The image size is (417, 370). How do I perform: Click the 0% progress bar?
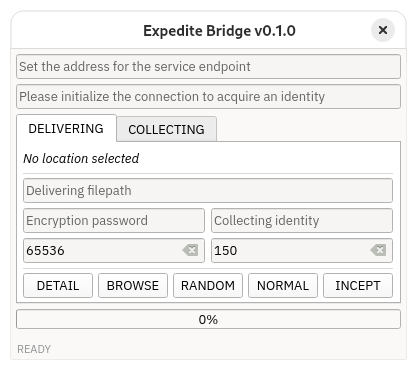pos(208,319)
